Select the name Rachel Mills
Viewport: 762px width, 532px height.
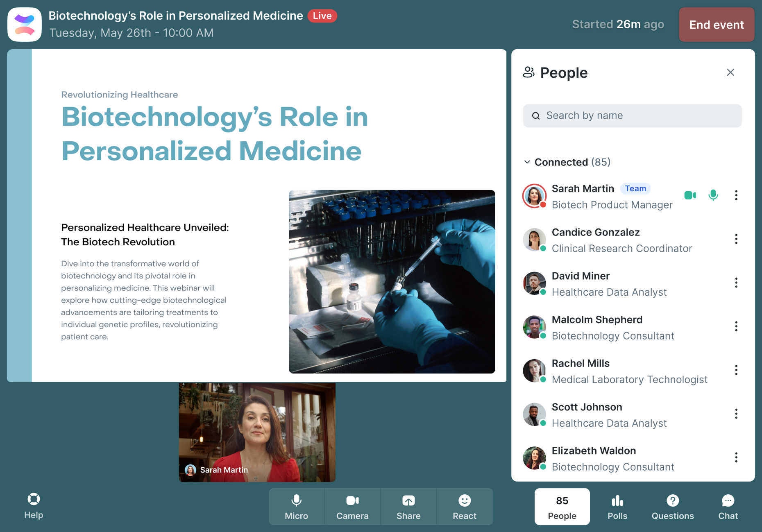point(581,363)
